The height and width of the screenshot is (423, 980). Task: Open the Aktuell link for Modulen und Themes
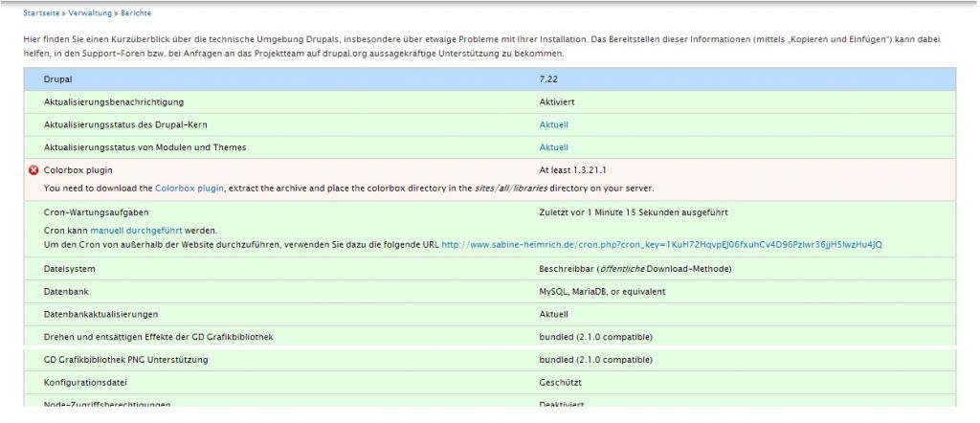[553, 147]
